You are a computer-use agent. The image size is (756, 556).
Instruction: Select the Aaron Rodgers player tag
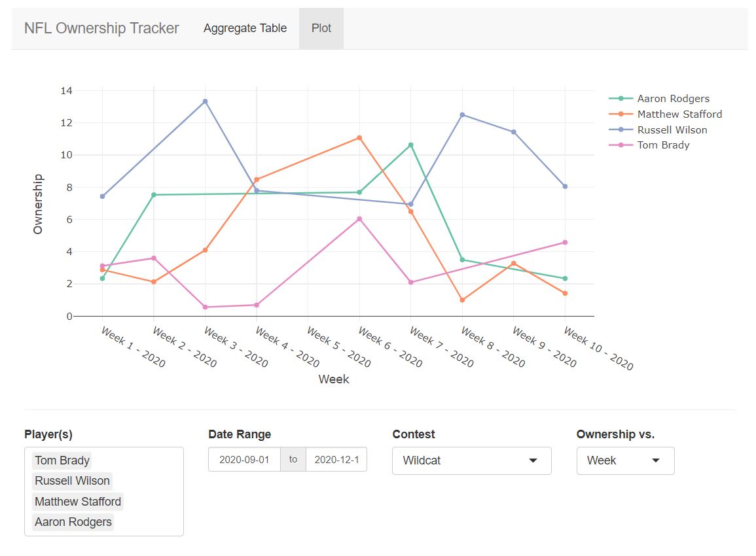pyautogui.click(x=73, y=522)
